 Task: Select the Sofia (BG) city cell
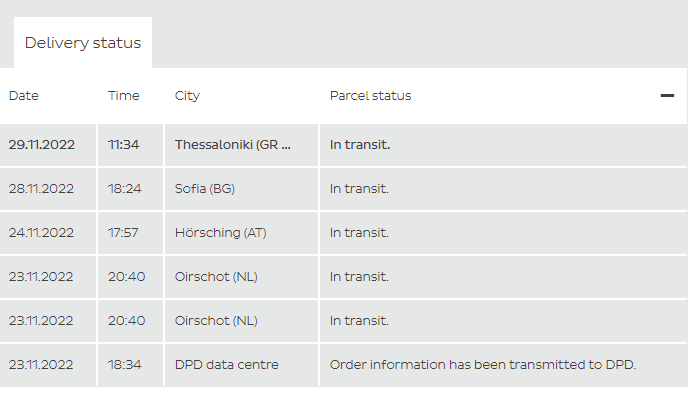click(241, 189)
